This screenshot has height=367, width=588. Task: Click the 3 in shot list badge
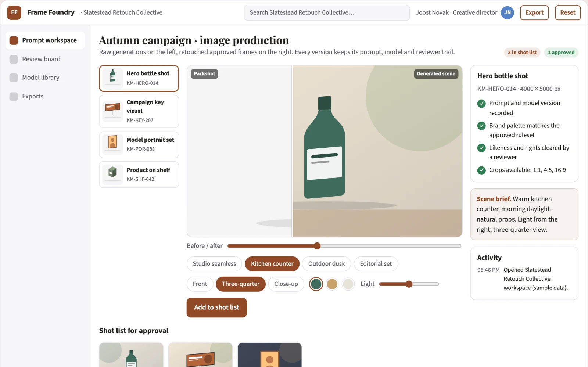click(x=522, y=53)
